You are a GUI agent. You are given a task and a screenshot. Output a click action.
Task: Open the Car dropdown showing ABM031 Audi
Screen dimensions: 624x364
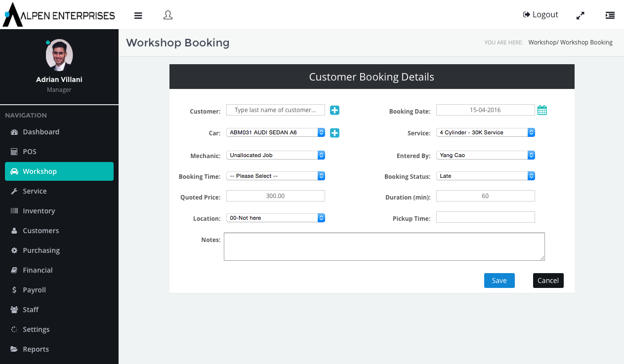275,132
